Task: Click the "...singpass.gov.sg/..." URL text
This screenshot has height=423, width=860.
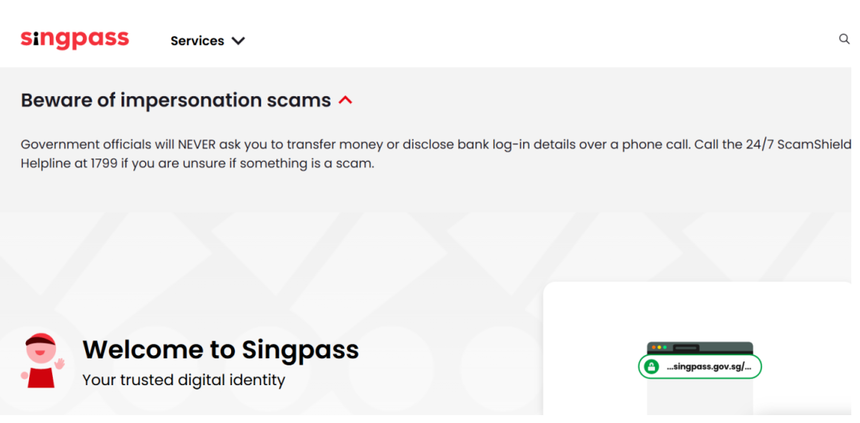Action: click(709, 367)
